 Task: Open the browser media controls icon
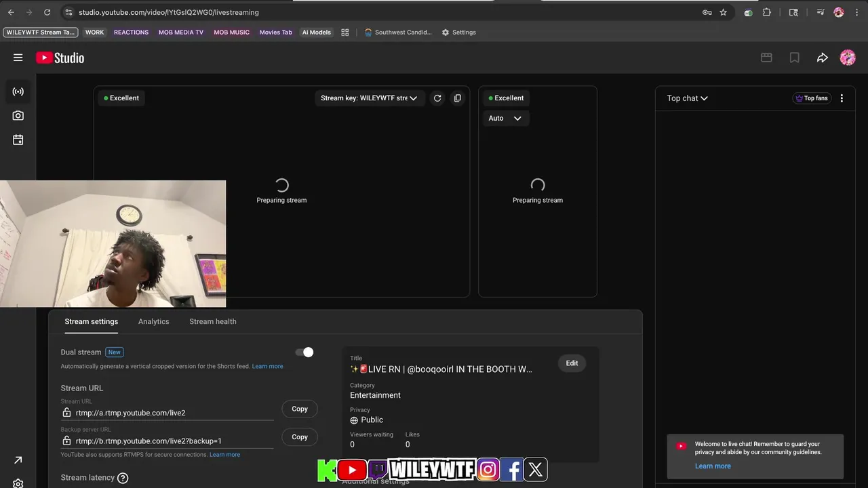pyautogui.click(x=821, y=12)
